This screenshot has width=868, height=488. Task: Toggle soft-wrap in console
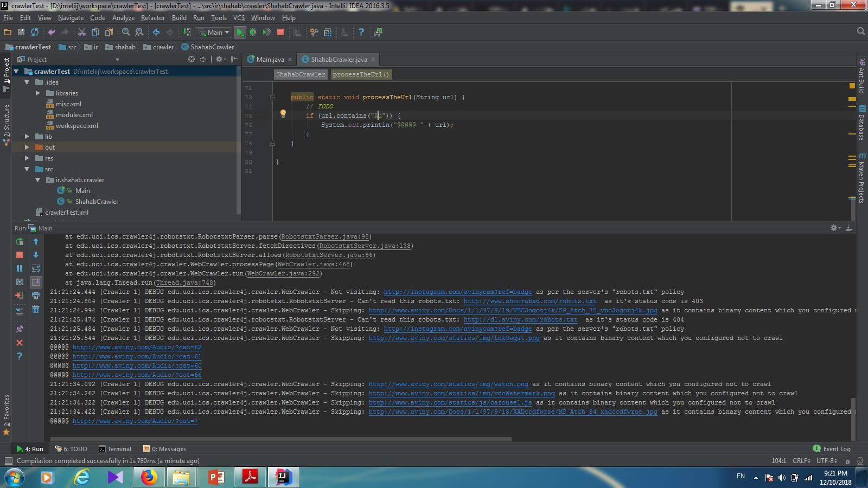click(36, 268)
